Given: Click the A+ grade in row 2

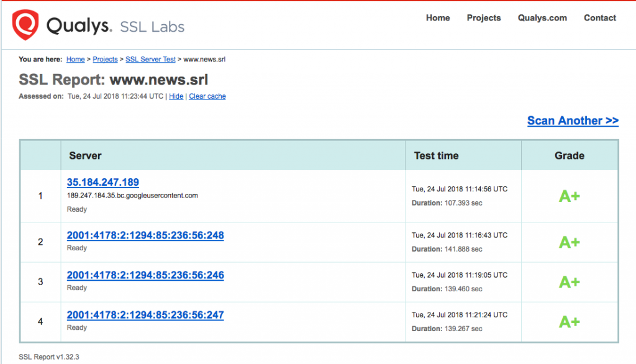Looking at the screenshot, I should 570,242.
